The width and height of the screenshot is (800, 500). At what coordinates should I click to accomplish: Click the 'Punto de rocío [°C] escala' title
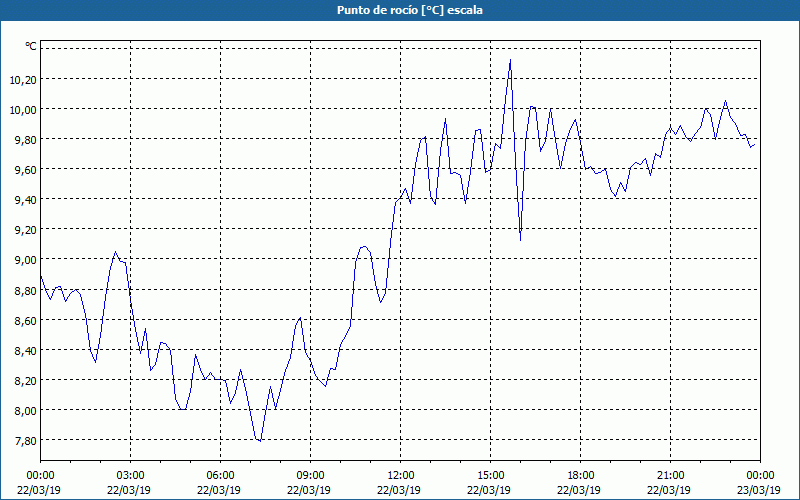(410, 10)
